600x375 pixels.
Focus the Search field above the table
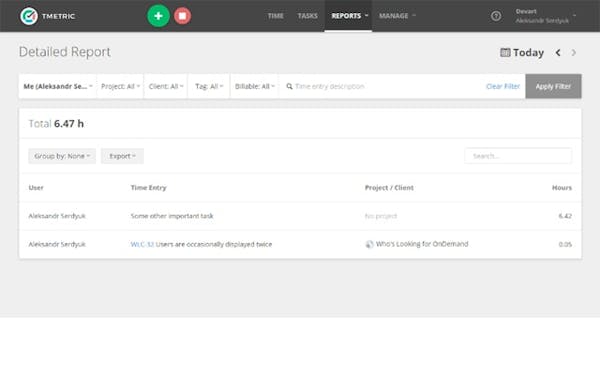(x=518, y=156)
